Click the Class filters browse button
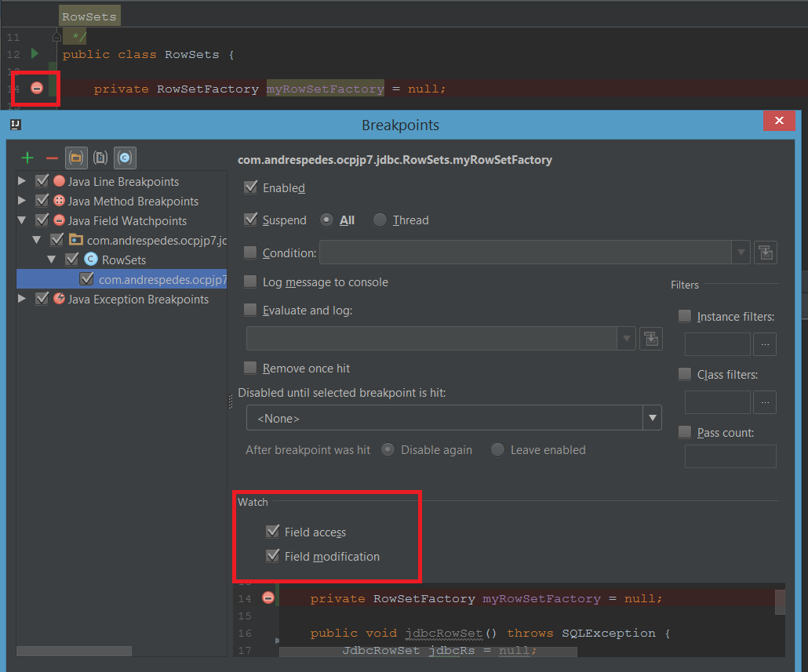The image size is (808, 672). (765, 402)
